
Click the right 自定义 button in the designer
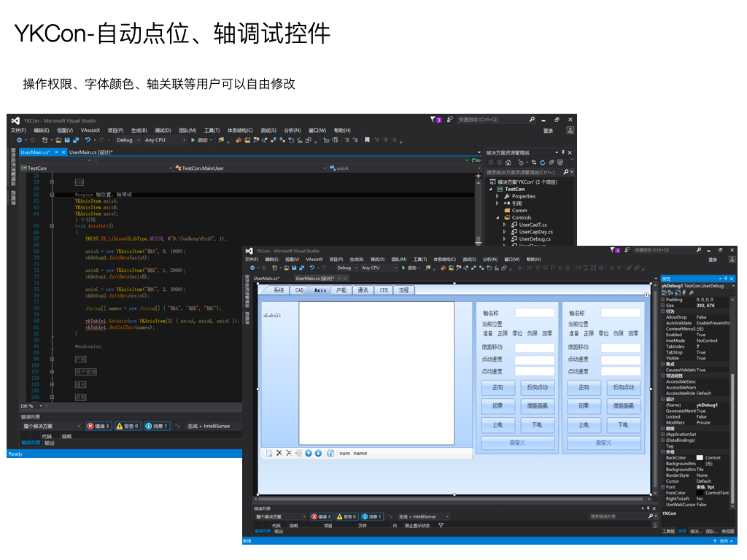pyautogui.click(x=603, y=443)
